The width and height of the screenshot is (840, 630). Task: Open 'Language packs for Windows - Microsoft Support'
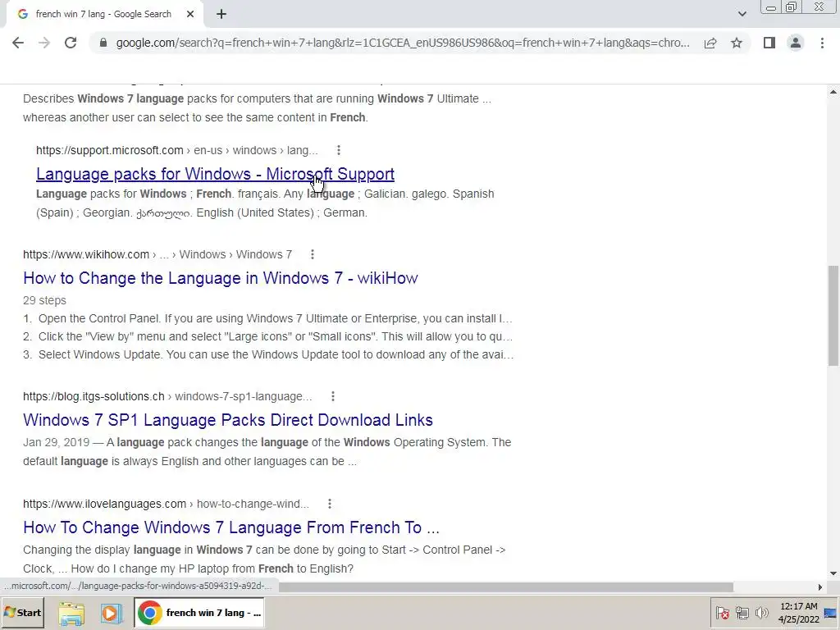(x=216, y=174)
